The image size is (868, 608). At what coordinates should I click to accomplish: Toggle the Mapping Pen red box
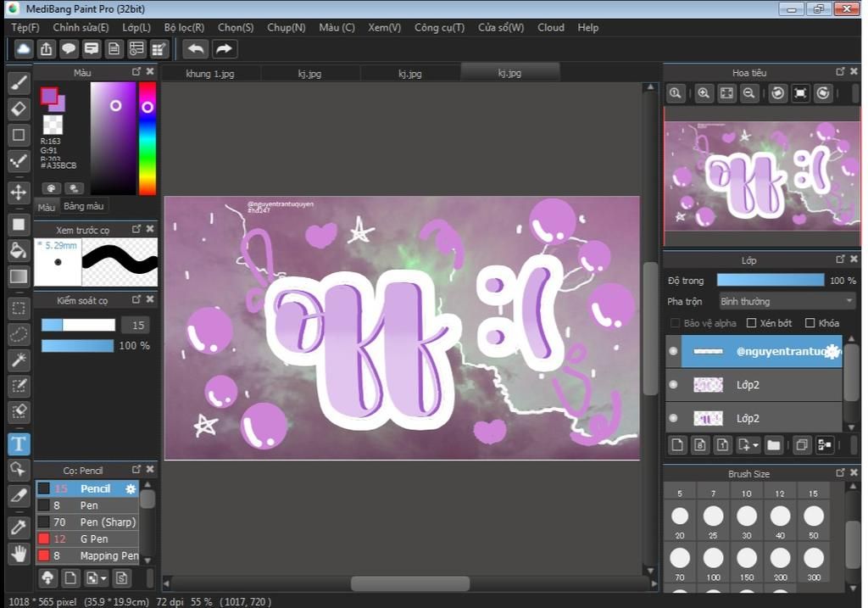pyautogui.click(x=44, y=555)
